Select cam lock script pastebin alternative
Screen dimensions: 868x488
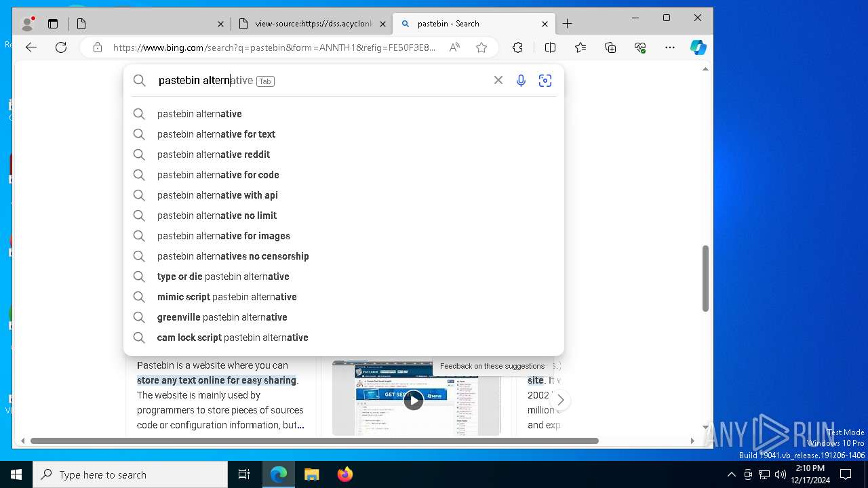pos(344,338)
